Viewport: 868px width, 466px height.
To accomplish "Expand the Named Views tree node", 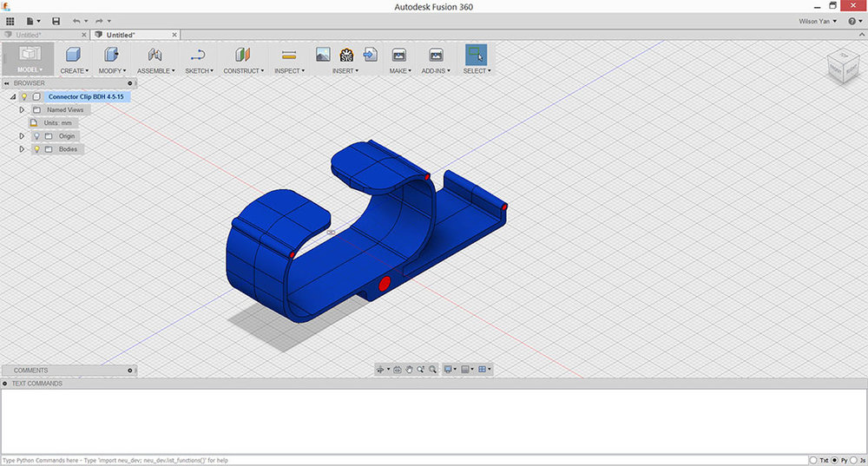I will 22,110.
